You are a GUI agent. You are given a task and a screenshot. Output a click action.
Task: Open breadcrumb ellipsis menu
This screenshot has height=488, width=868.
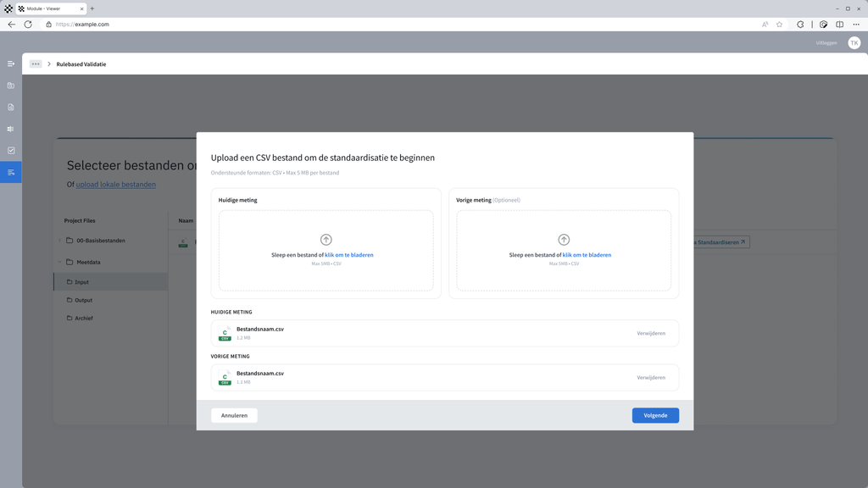click(36, 64)
